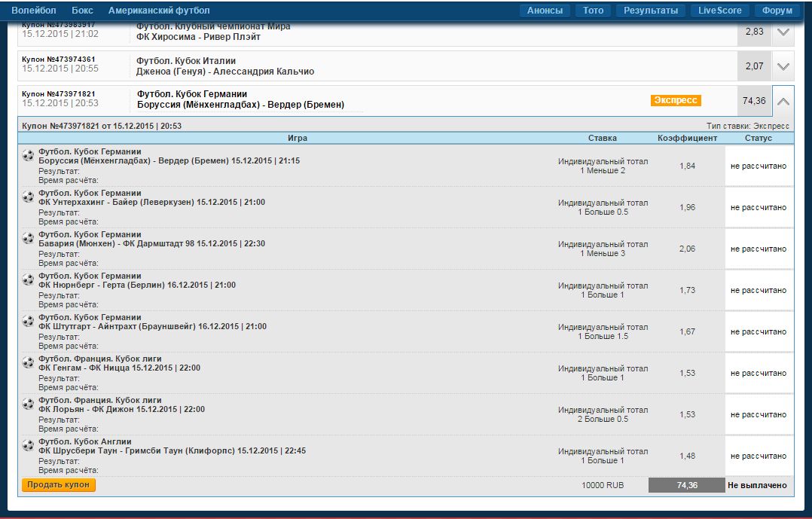Click soccer ball icon for Шрусбери Таун row
The width and height of the screenshot is (812, 519).
(28, 444)
